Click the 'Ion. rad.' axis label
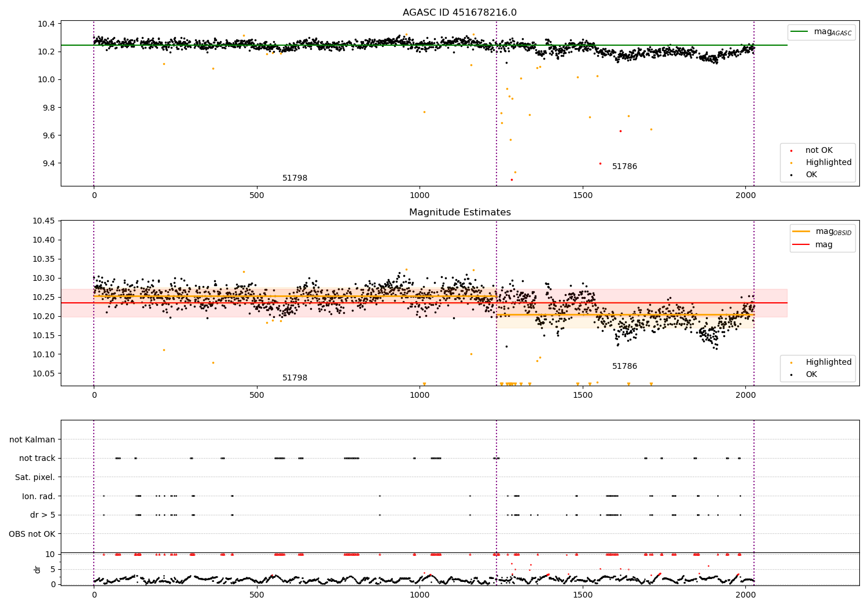 [x=39, y=496]
